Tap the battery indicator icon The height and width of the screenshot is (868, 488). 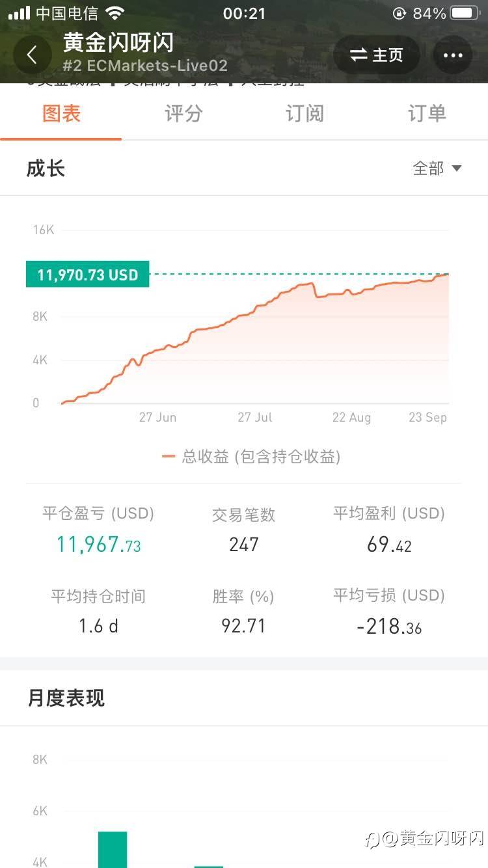pyautogui.click(x=465, y=13)
